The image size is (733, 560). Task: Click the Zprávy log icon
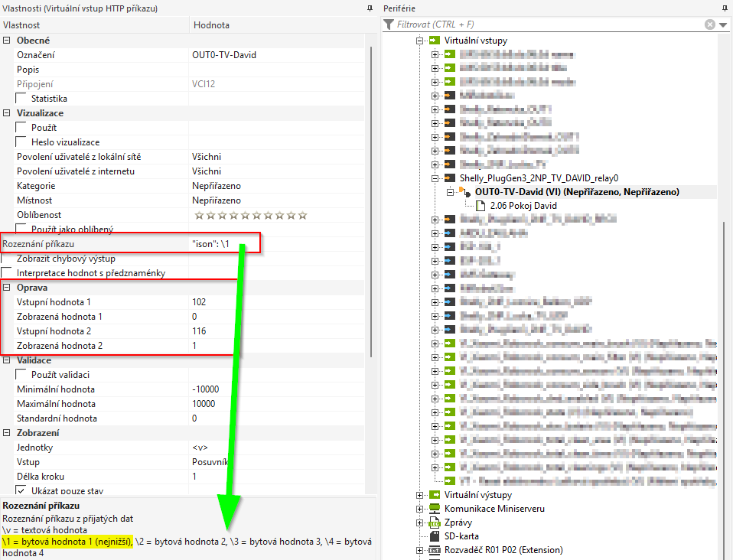[436, 523]
